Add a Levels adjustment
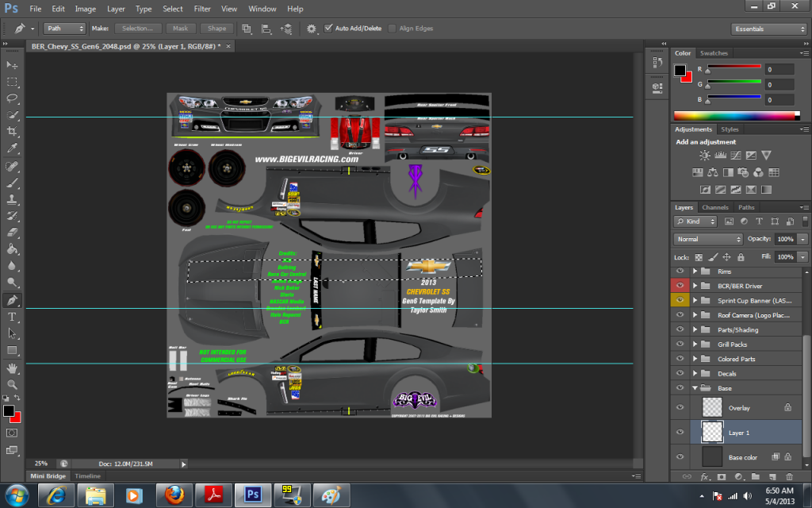Screen dimensions: 812x508 click(x=720, y=156)
